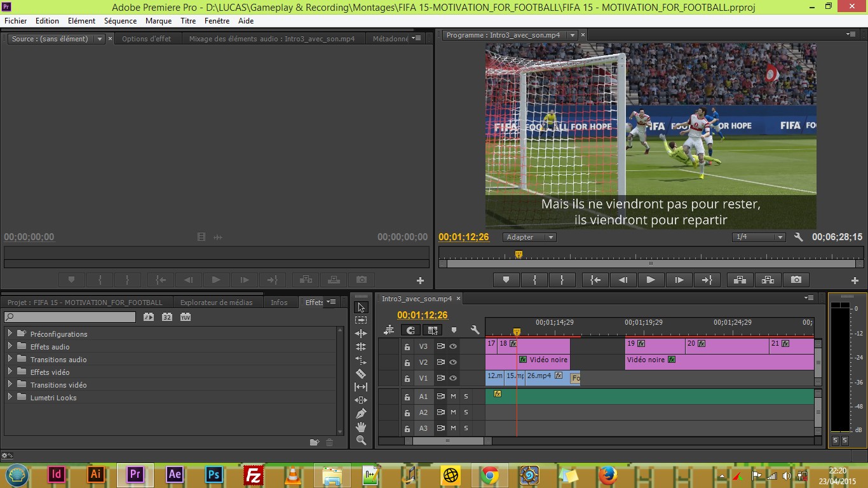Open the Adapter zoom level dropdown
This screenshot has width=868, height=488.
530,237
